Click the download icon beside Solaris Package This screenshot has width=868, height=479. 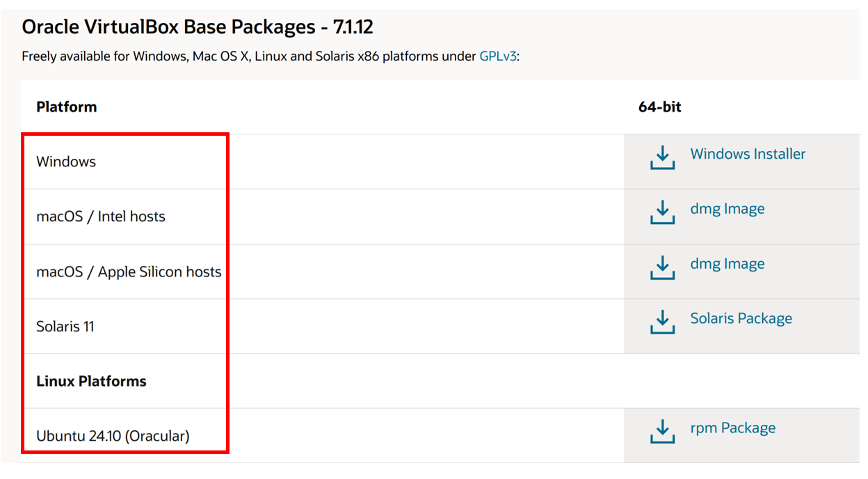click(662, 322)
